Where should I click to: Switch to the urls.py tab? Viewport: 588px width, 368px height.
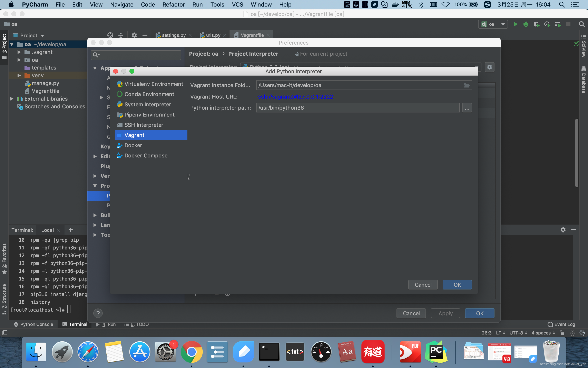[213, 35]
